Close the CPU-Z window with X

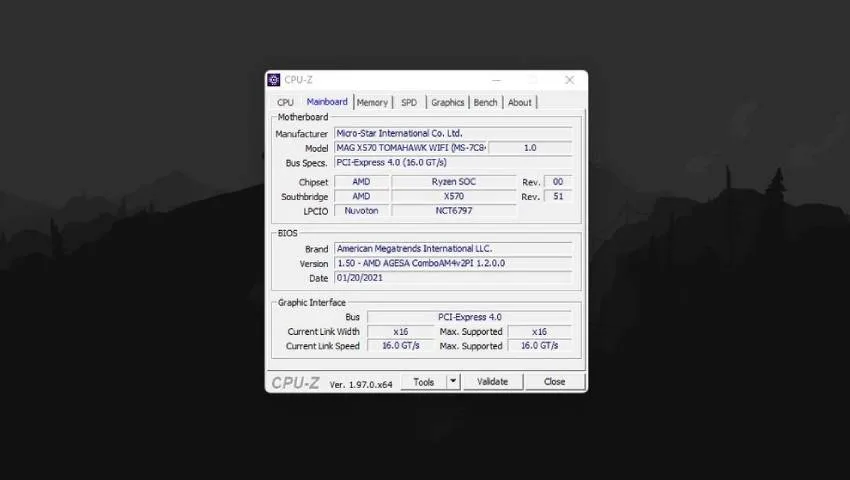[x=569, y=80]
